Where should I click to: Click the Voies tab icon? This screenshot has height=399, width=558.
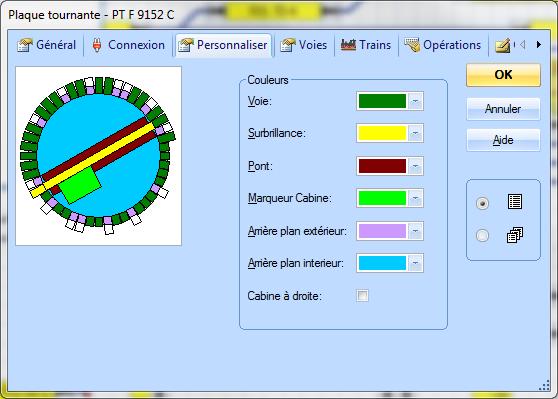(x=288, y=45)
